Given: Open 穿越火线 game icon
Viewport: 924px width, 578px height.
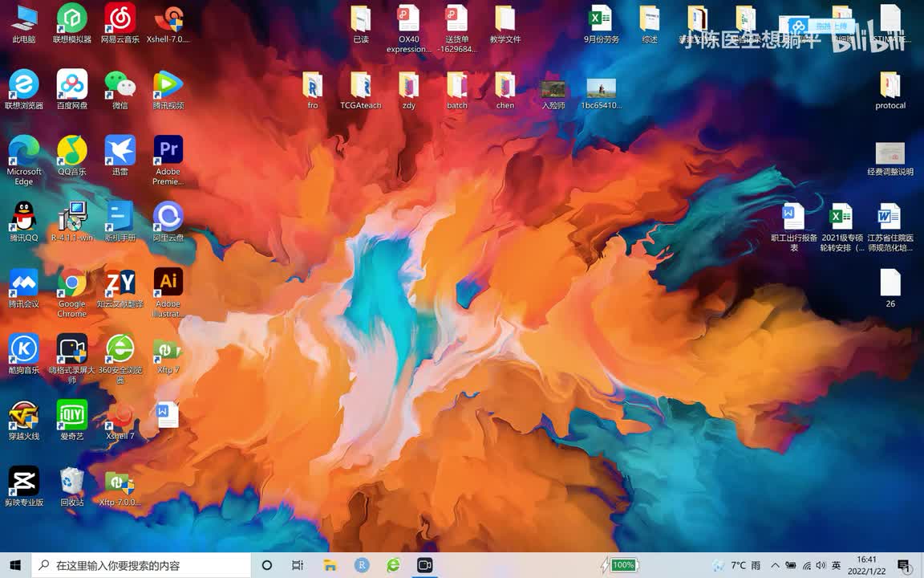Looking at the screenshot, I should coord(23,420).
